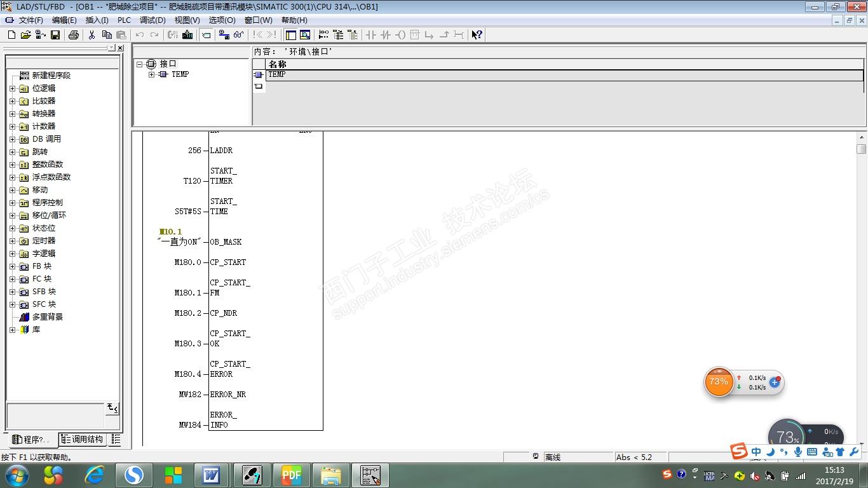Open the 插入(I) menu

click(97, 20)
